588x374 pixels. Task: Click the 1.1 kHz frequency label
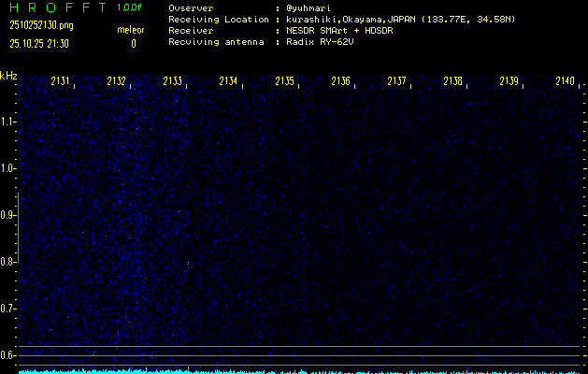[8, 122]
